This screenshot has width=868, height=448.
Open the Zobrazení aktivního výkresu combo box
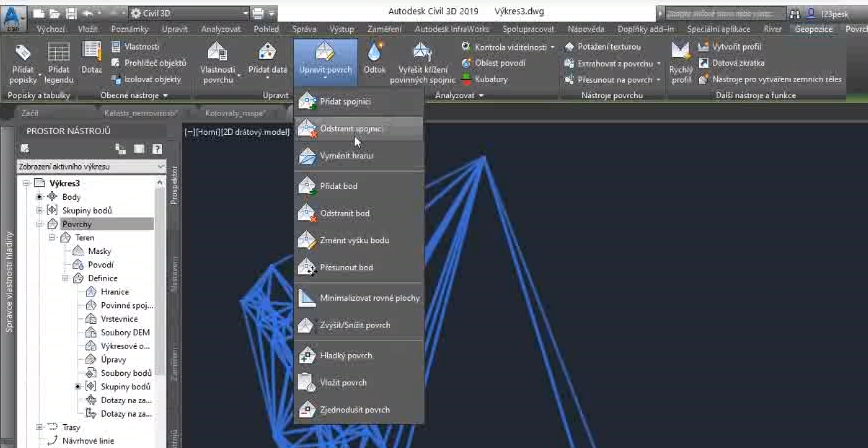(x=90, y=167)
